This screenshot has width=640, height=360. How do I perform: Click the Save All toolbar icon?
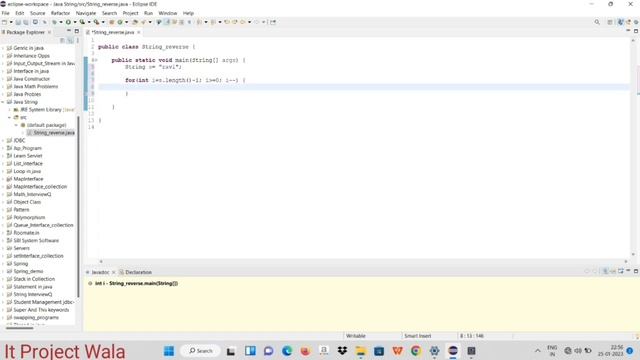coord(26,22)
